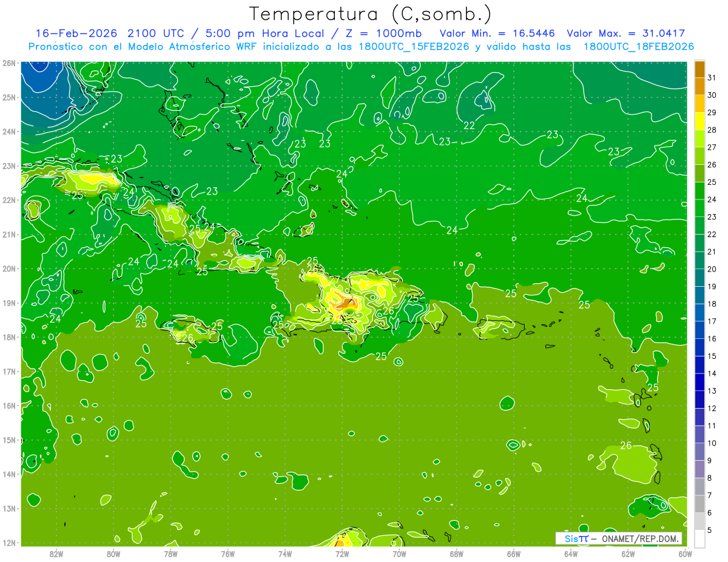Click the color bar label 28
728x562 pixels.
click(712, 130)
